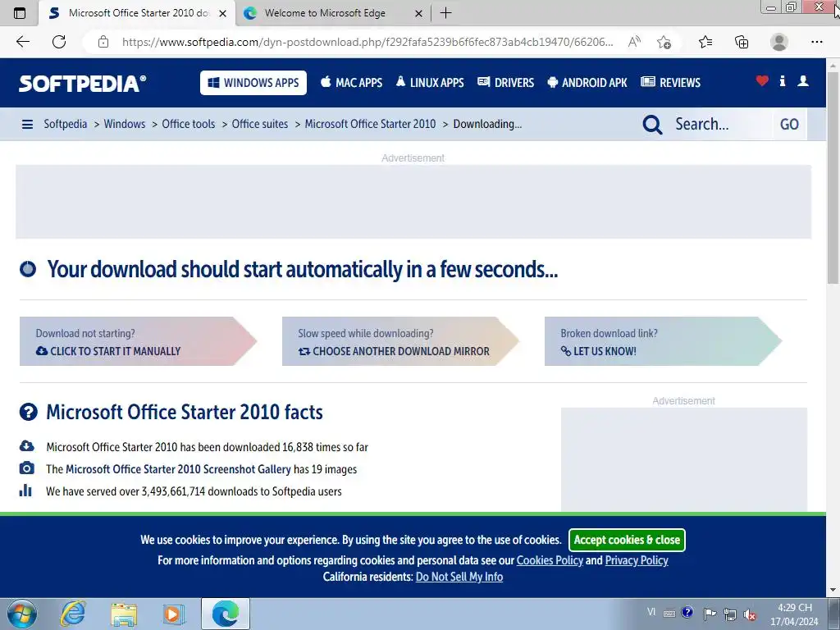
Task: Focus the Search... input field
Action: click(x=720, y=125)
